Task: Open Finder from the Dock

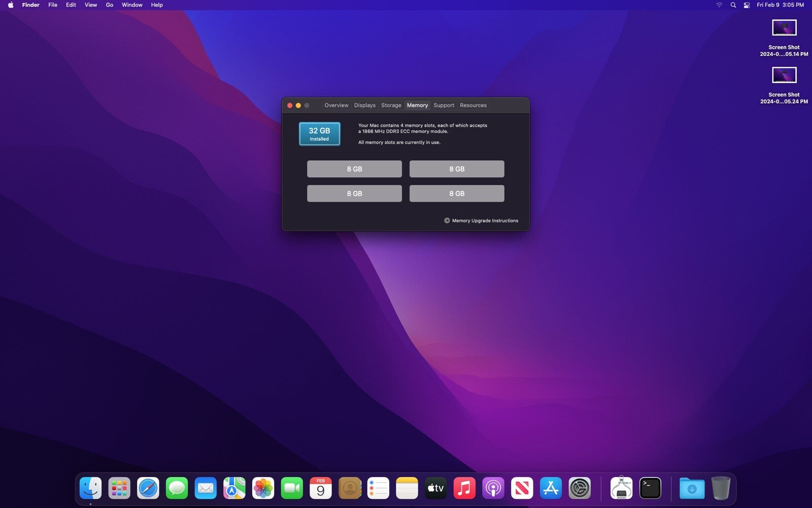Action: click(x=90, y=488)
